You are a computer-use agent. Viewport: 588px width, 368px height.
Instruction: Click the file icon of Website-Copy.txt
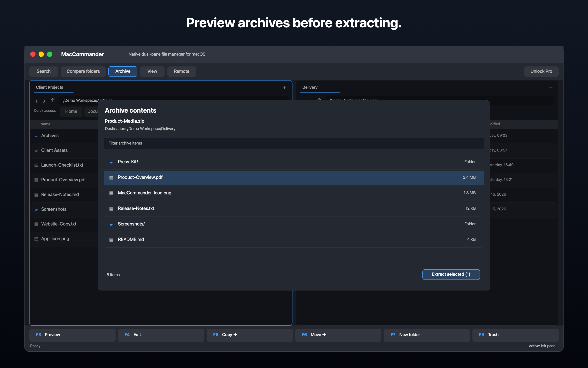pos(36,224)
